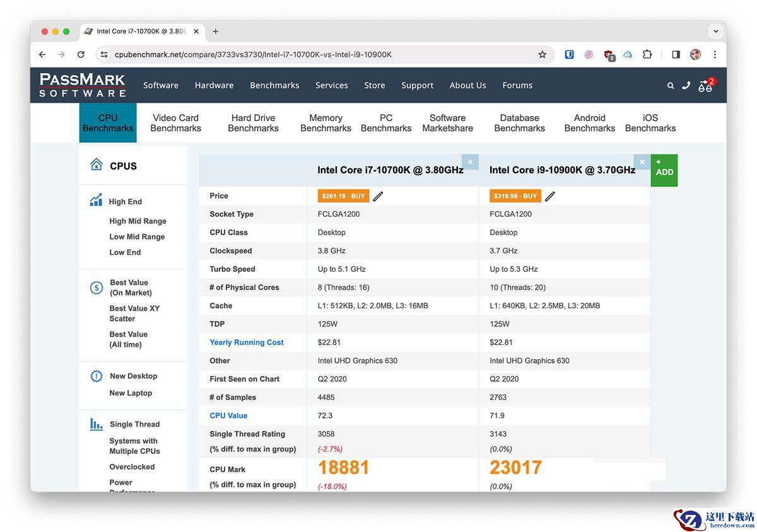Click the PassMark Software logo
Screen dimensions: 757x532
[83, 85]
